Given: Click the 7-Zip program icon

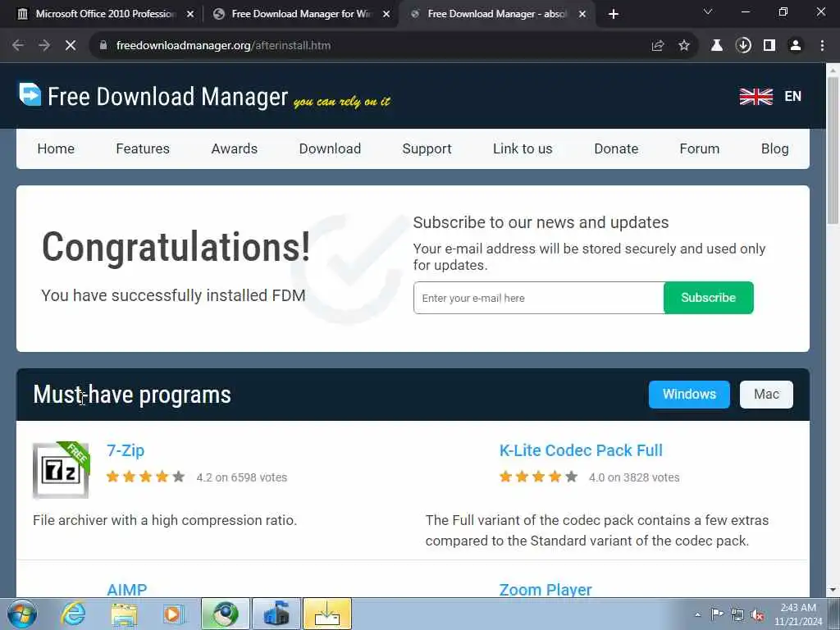Looking at the screenshot, I should 61,470.
